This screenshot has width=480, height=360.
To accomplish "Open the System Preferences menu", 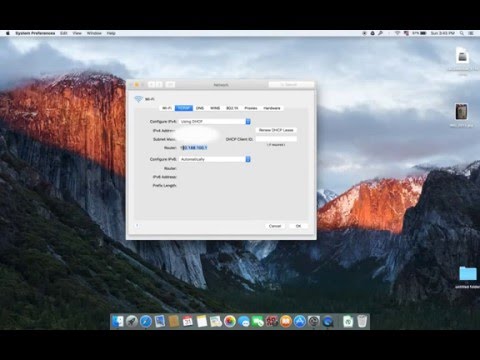I will coord(35,33).
